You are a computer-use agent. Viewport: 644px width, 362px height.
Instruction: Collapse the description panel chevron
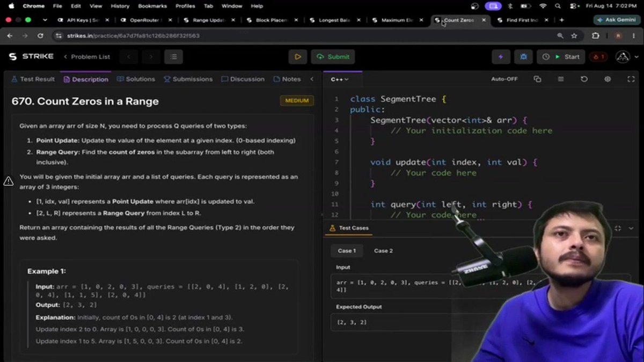point(312,79)
